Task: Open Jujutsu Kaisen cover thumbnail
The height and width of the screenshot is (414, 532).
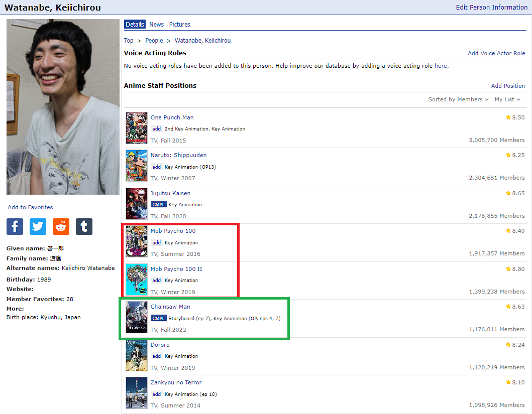Action: (137, 204)
